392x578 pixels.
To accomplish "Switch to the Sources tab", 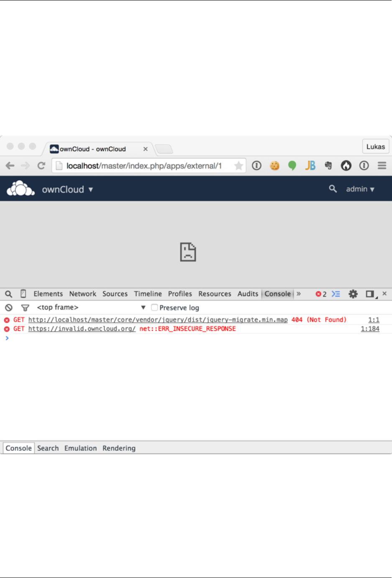I will (x=115, y=294).
